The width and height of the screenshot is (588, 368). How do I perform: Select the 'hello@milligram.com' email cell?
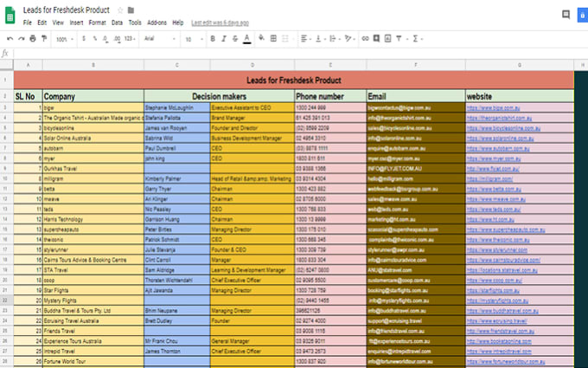(x=416, y=178)
